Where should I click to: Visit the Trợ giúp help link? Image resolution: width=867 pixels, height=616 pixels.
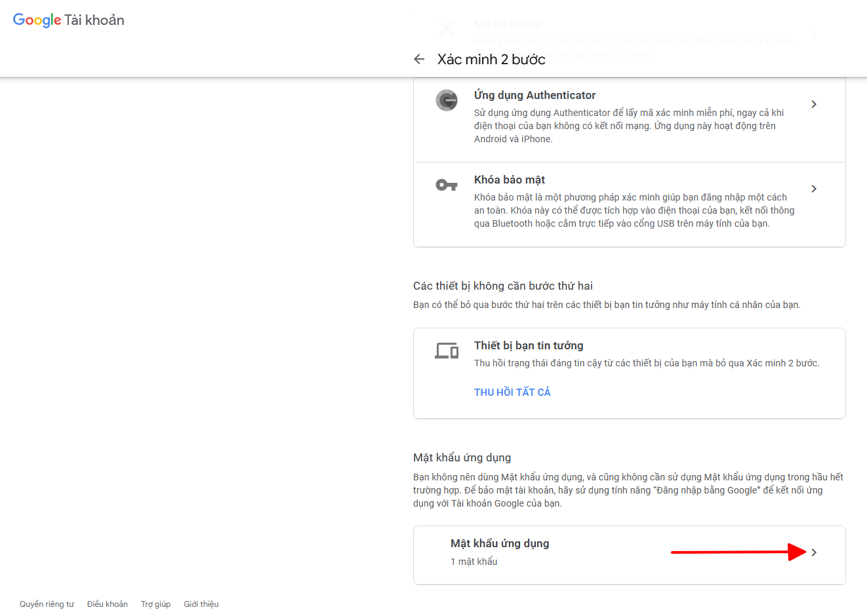(155, 604)
